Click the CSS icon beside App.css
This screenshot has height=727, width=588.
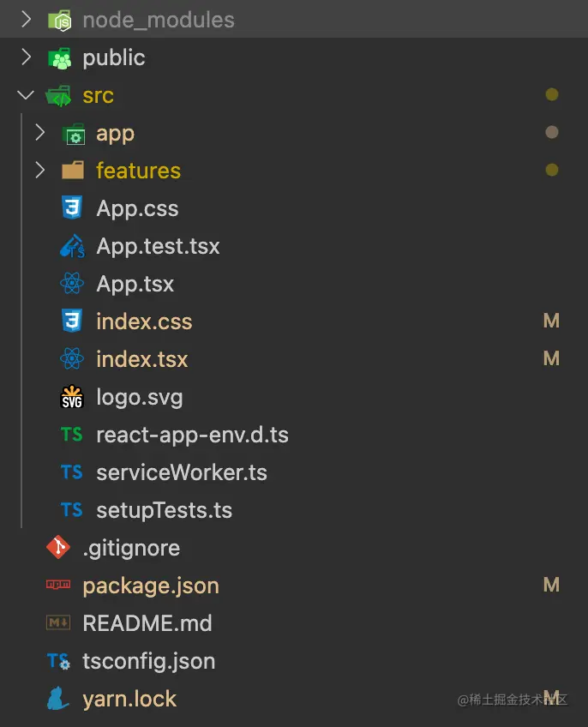[72, 208]
